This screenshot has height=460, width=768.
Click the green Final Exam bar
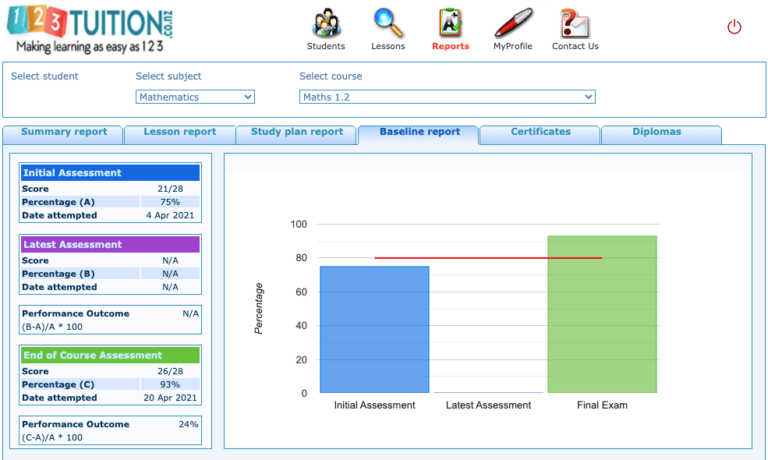point(602,314)
